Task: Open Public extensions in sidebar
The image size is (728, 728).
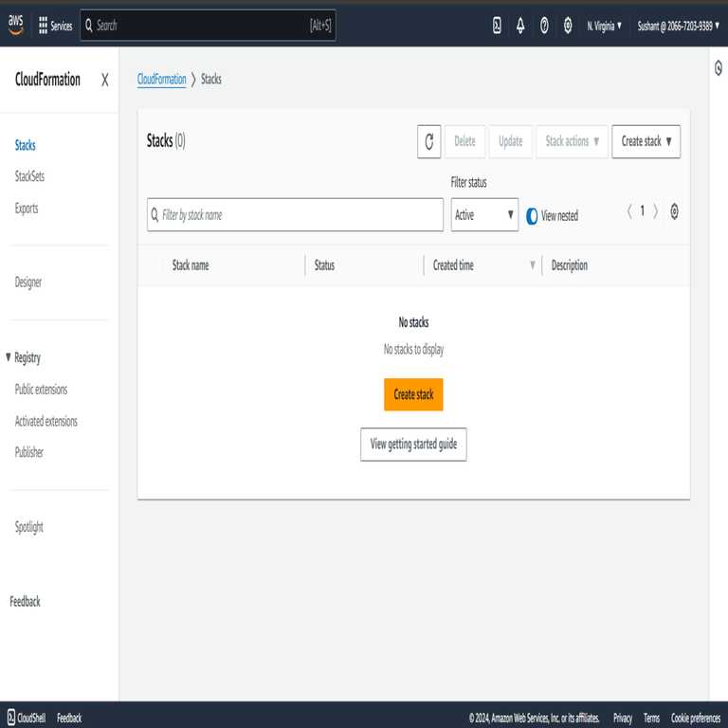Action: click(41, 390)
